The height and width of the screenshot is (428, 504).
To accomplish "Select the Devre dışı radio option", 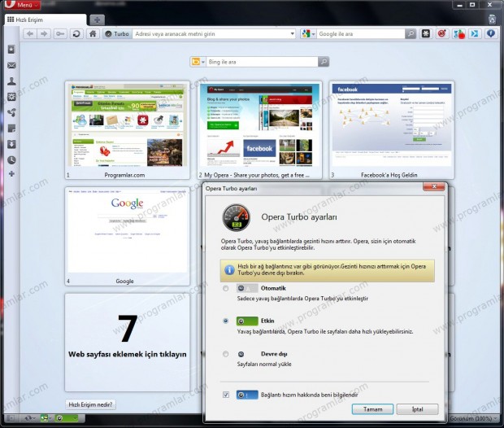I will pos(226,354).
